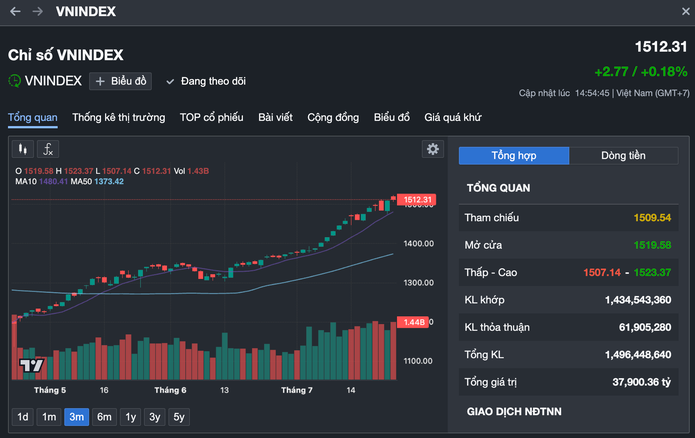Set chart range to 1y
The image size is (695, 438).
(x=131, y=417)
